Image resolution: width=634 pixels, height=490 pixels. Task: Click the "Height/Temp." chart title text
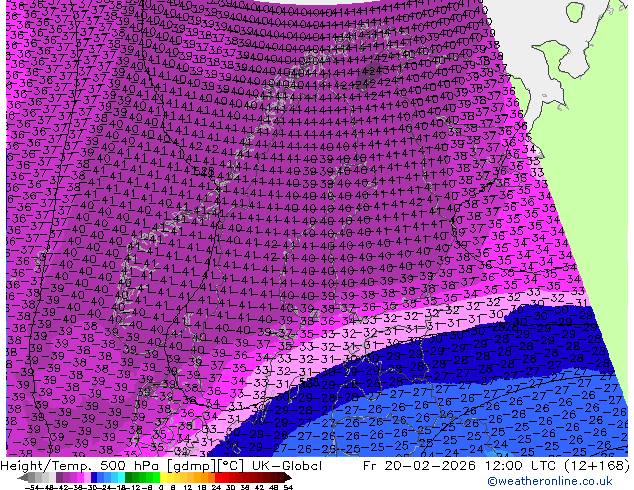47,466
